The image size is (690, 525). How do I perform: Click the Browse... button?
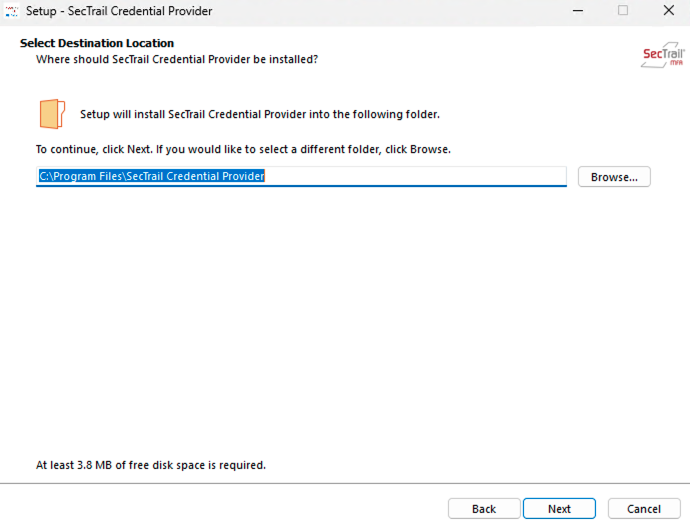click(x=614, y=177)
